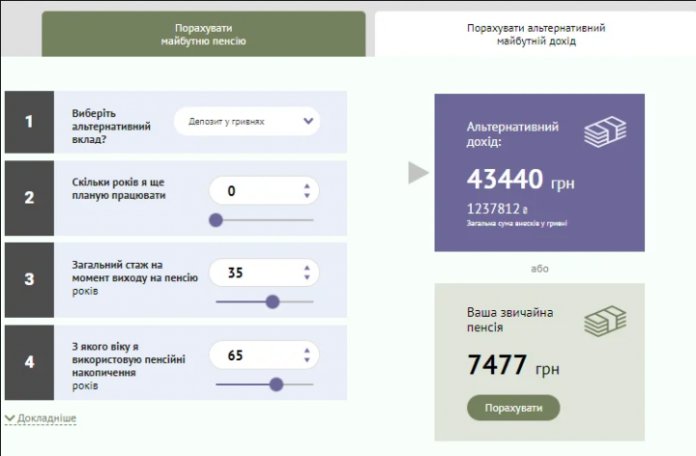Viewport: 696px width, 456px height.
Task: Click the years-to-work slider handle
Action: pos(216,220)
